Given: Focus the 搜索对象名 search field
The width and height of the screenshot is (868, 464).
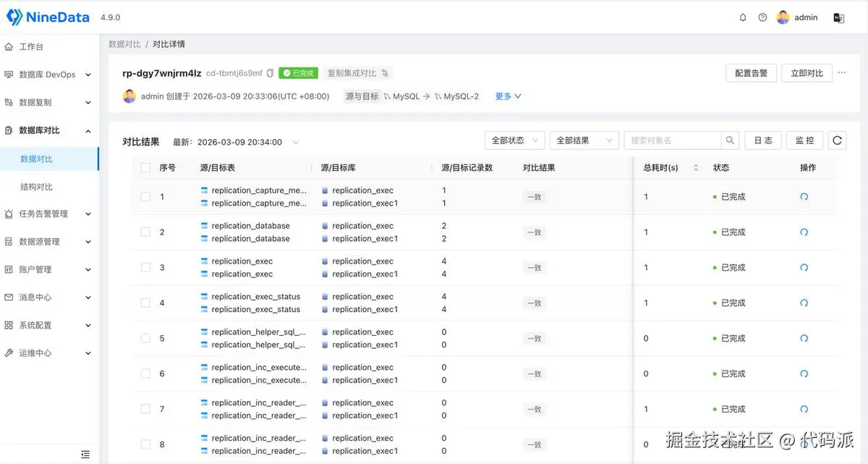Looking at the screenshot, I should [x=673, y=140].
